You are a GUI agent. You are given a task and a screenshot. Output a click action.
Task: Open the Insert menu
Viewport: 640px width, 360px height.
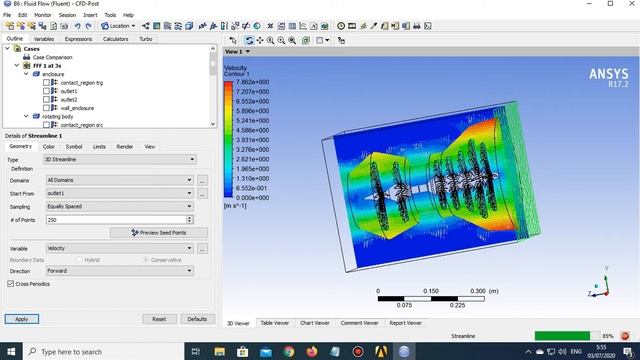tap(90, 15)
